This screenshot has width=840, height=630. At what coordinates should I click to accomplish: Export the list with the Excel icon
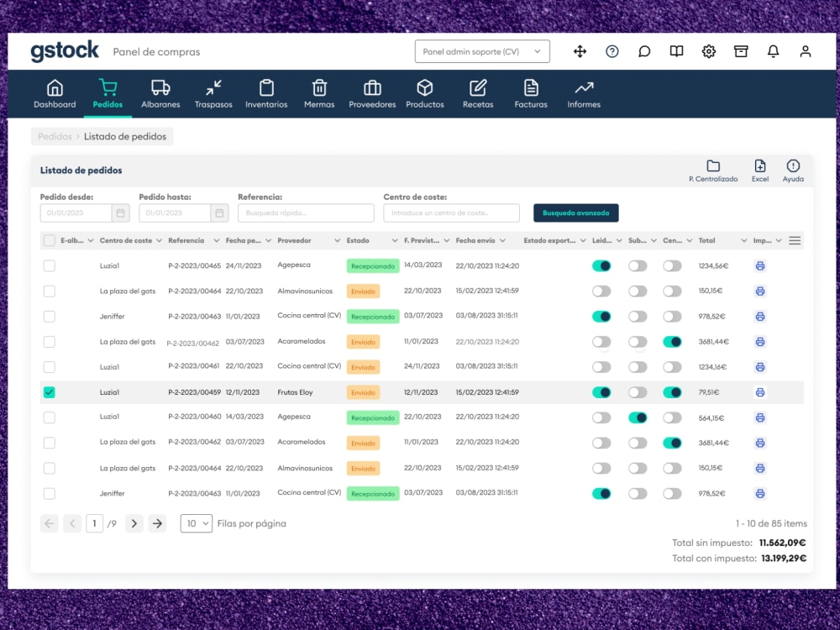point(759,165)
